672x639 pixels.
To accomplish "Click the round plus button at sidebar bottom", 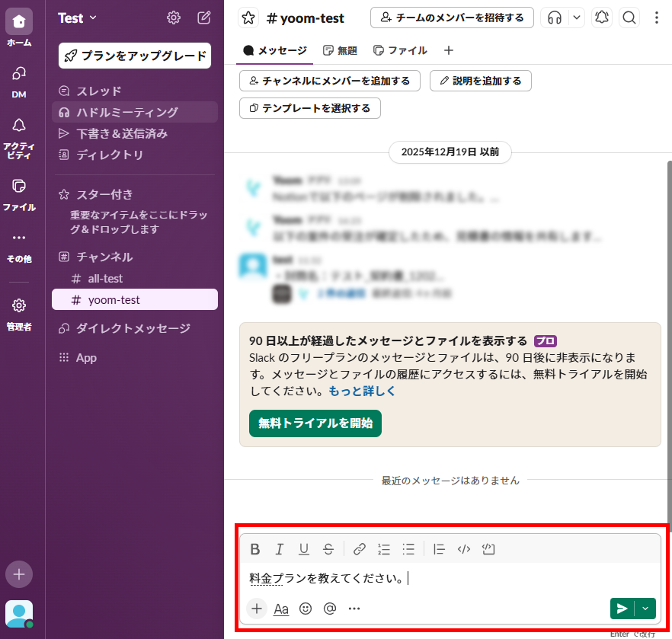I will click(19, 574).
